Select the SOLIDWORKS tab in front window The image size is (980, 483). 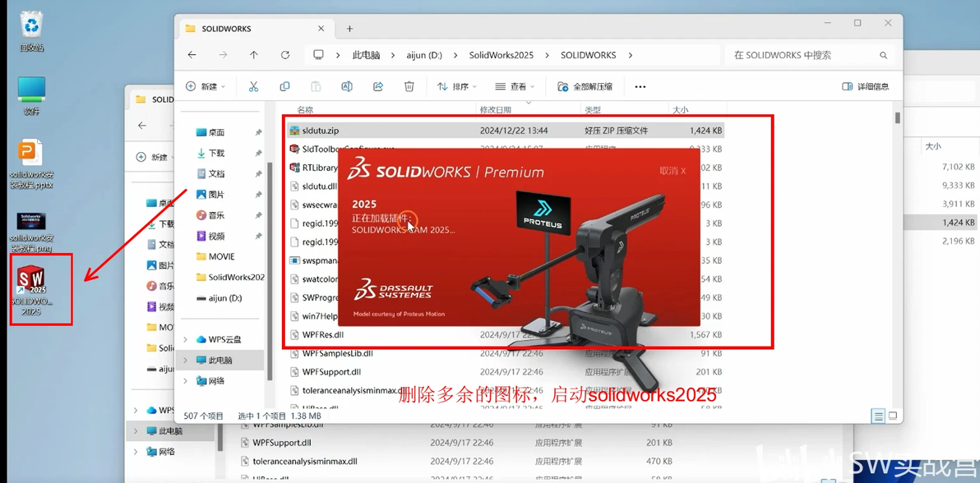click(x=257, y=29)
